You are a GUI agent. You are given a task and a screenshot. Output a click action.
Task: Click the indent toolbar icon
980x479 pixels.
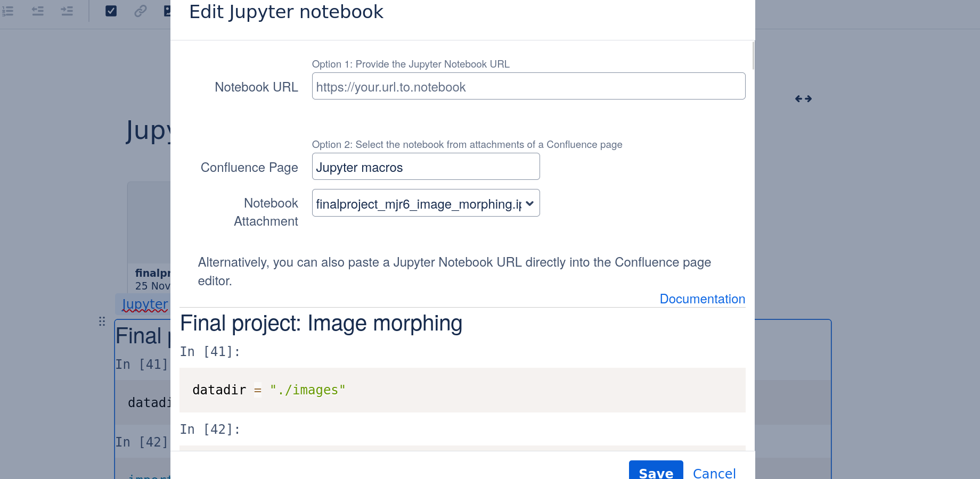click(67, 11)
